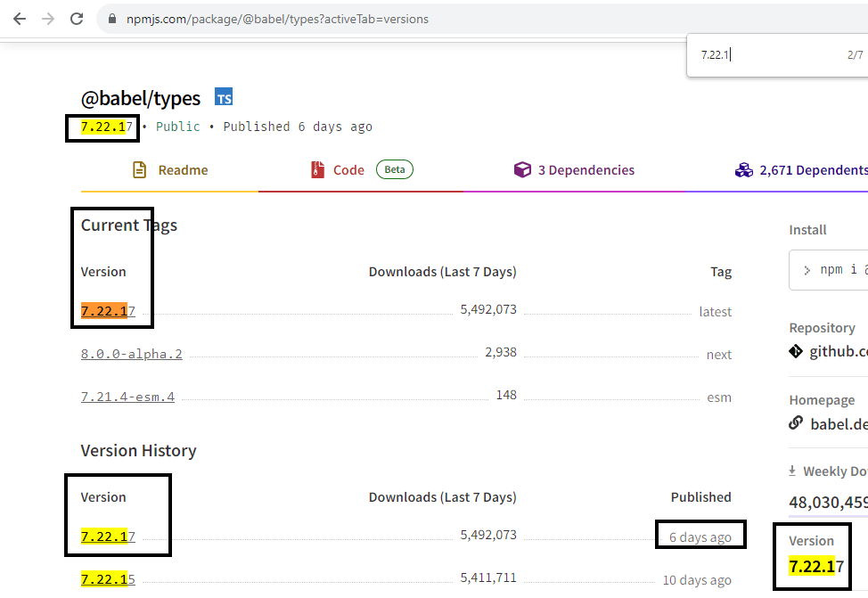
Task: Reload the npm page
Action: click(x=77, y=19)
